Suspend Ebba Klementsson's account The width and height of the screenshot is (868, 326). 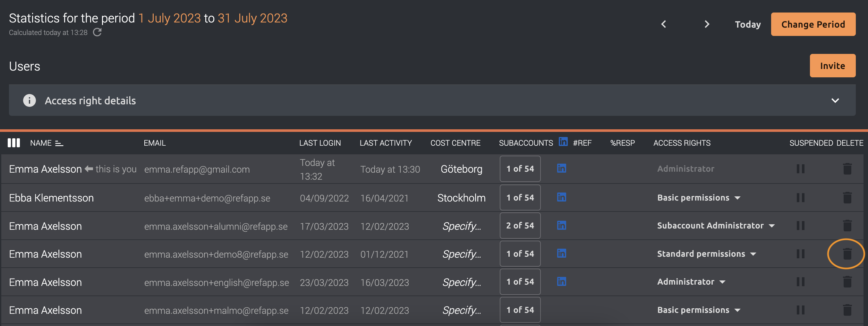click(x=801, y=198)
